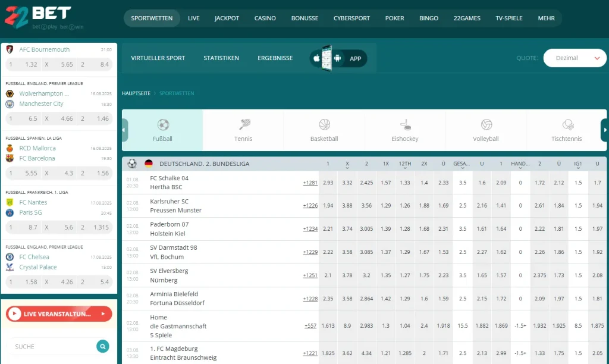Image resolution: width=609 pixels, height=364 pixels.
Task: Expand more markets +557 for Home match
Action: 310,325
